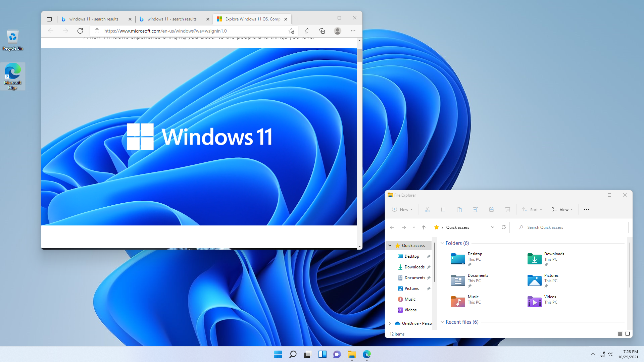Click the Delete icon in the toolbar
The image size is (644, 362).
pos(507,209)
